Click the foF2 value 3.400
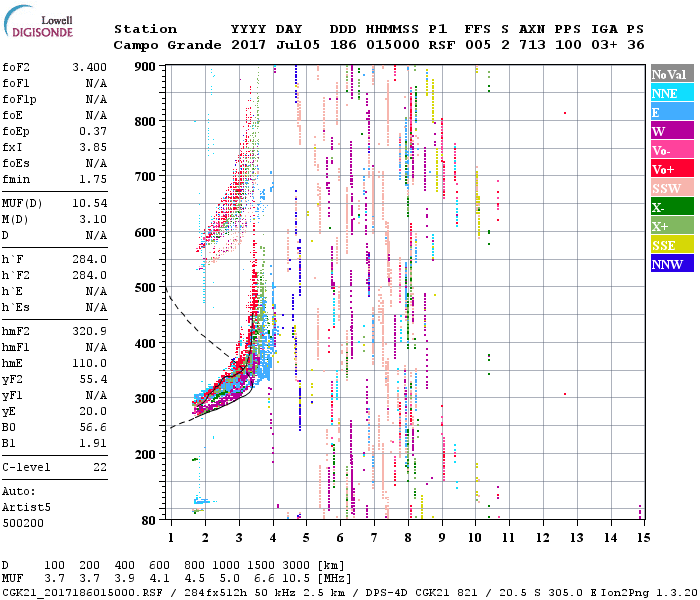 pos(90,67)
